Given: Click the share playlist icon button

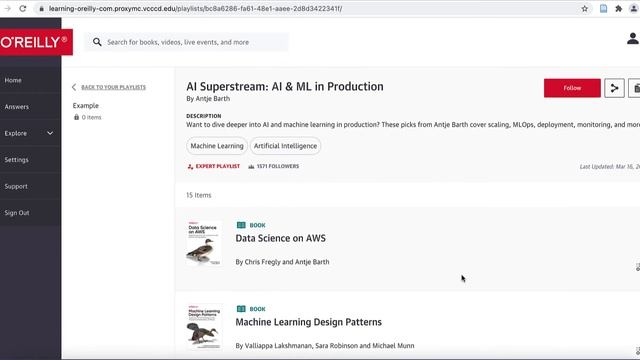Looking at the screenshot, I should pyautogui.click(x=614, y=88).
